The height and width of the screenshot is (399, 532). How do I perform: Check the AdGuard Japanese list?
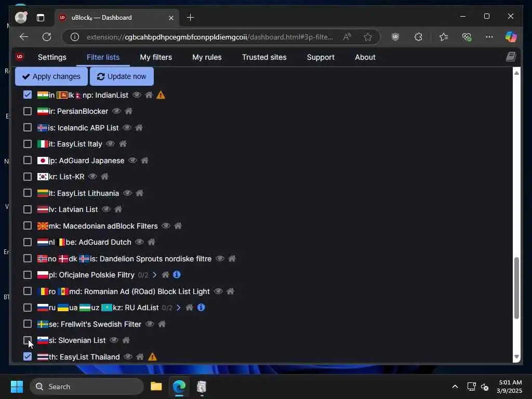[x=28, y=160]
